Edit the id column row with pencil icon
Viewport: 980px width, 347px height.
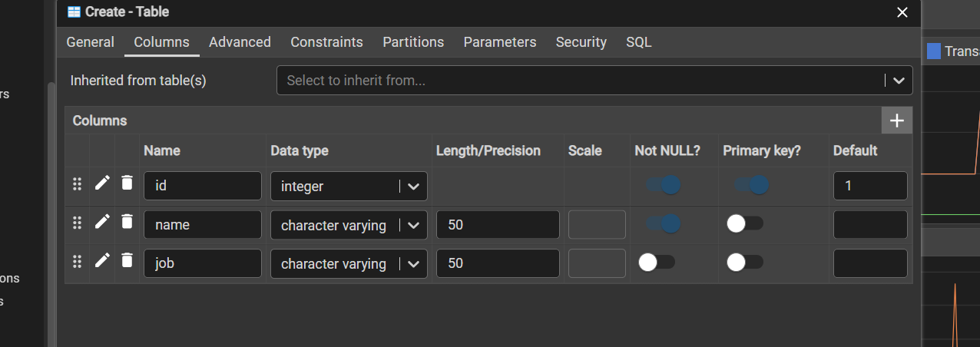(x=102, y=183)
